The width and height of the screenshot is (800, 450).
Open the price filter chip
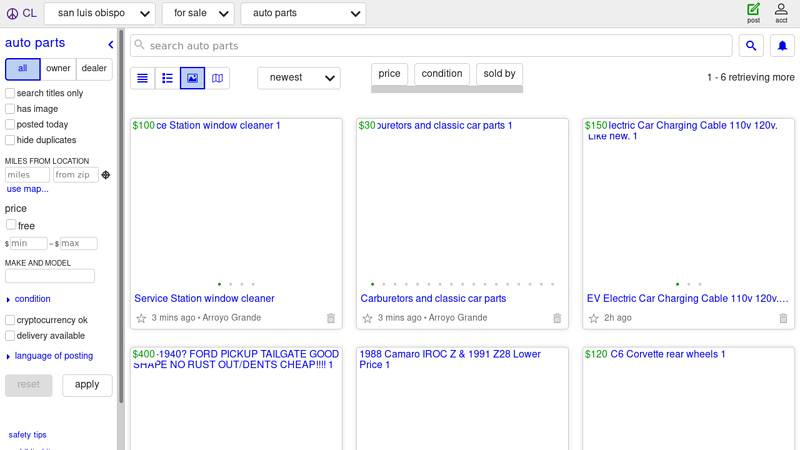pyautogui.click(x=389, y=74)
